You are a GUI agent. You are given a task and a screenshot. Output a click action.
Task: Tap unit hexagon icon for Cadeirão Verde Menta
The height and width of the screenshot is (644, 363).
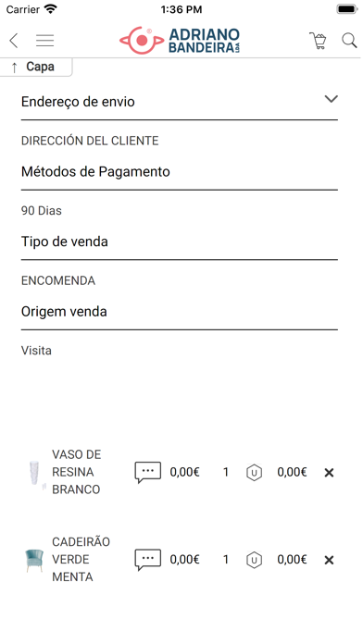(x=254, y=560)
